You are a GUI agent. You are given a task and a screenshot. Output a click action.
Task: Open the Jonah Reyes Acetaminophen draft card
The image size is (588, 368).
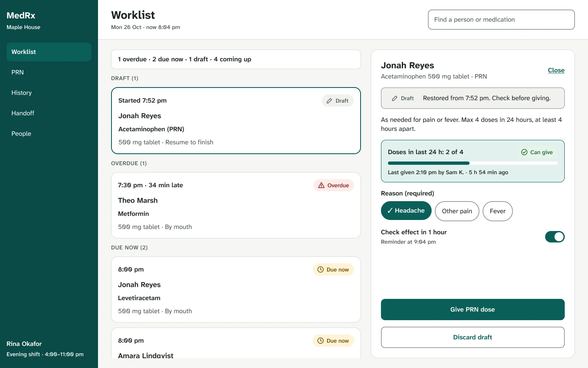click(x=236, y=121)
